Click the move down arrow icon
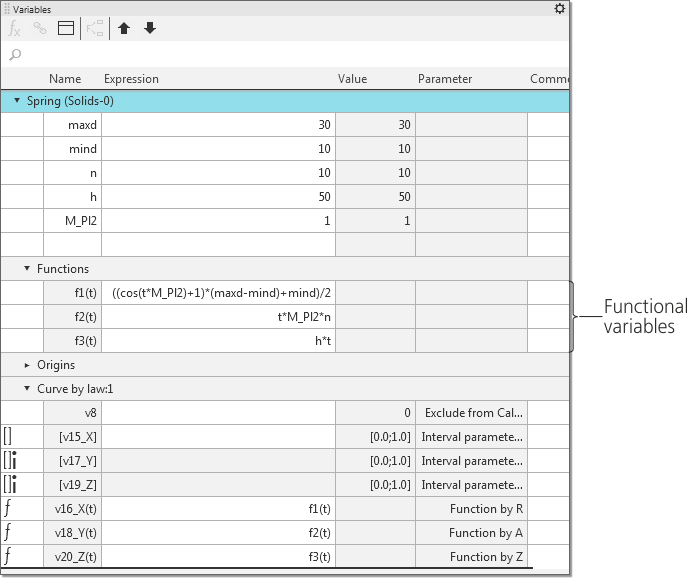 [x=150, y=29]
